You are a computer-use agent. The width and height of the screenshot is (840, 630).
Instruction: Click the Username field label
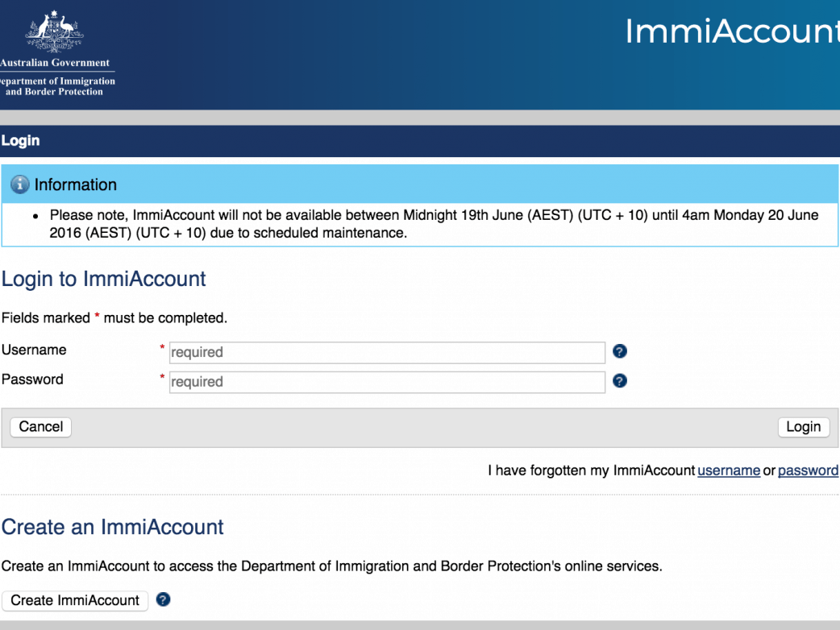coord(34,350)
